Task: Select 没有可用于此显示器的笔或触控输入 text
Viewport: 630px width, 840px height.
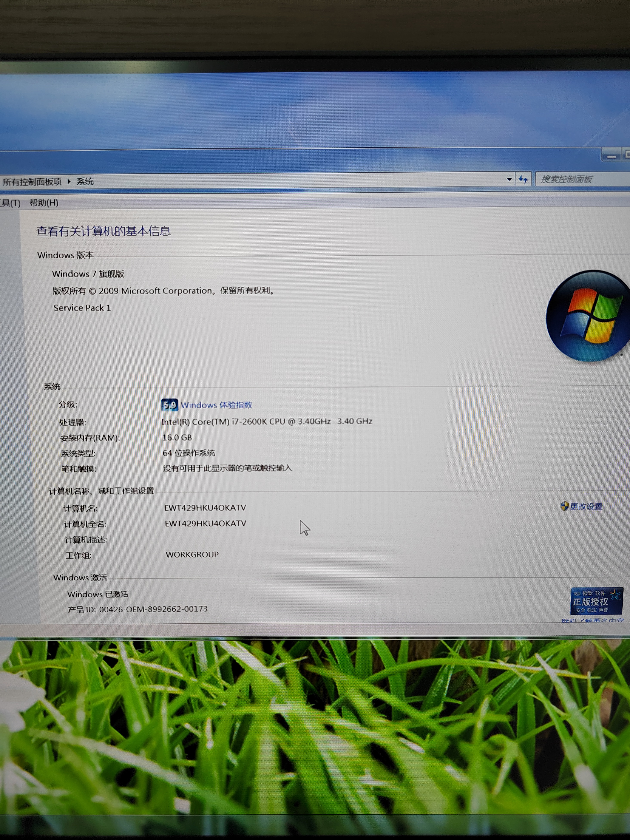Action: (x=227, y=468)
